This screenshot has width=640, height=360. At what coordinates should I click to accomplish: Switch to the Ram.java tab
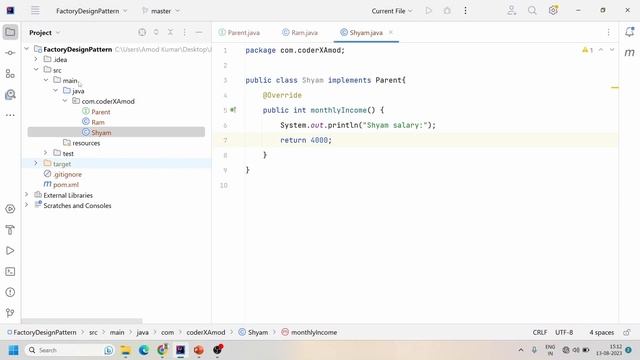[x=300, y=32]
